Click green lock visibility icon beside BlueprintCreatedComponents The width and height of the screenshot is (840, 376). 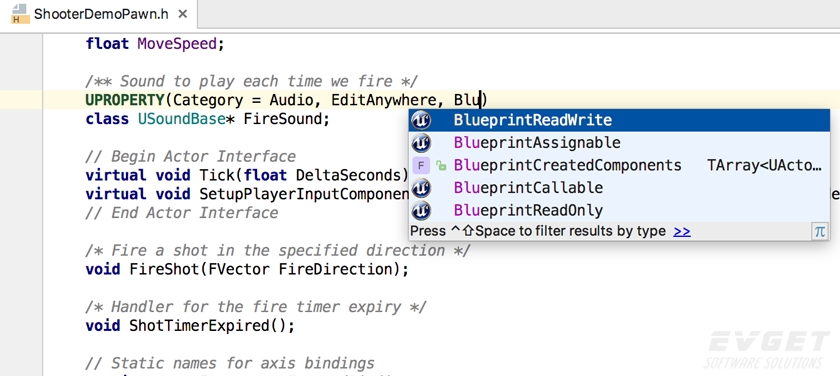point(441,166)
